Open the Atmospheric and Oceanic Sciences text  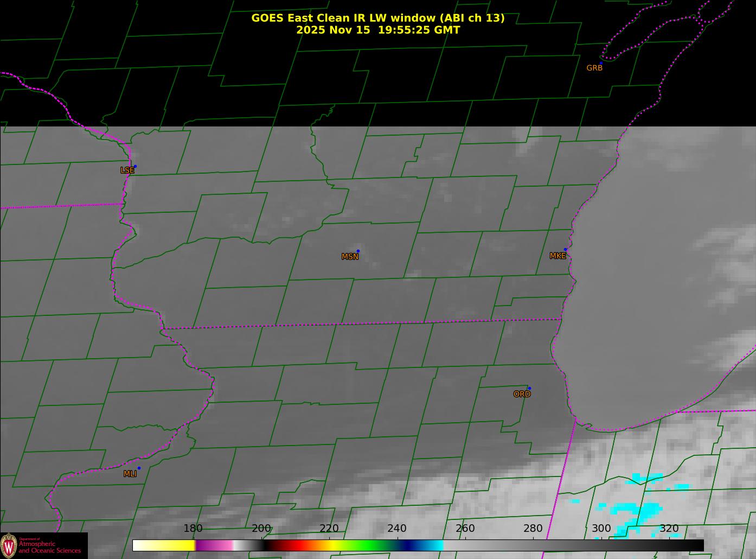click(50, 547)
